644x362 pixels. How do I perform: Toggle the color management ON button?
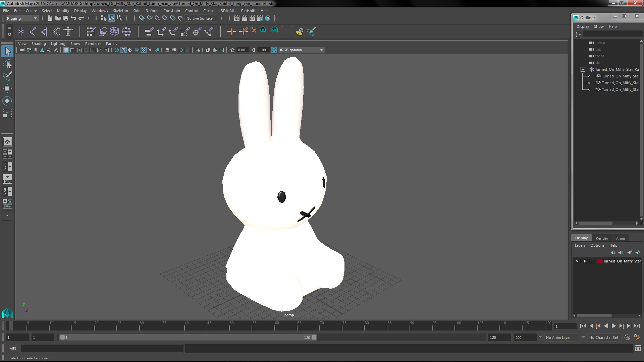(x=274, y=50)
